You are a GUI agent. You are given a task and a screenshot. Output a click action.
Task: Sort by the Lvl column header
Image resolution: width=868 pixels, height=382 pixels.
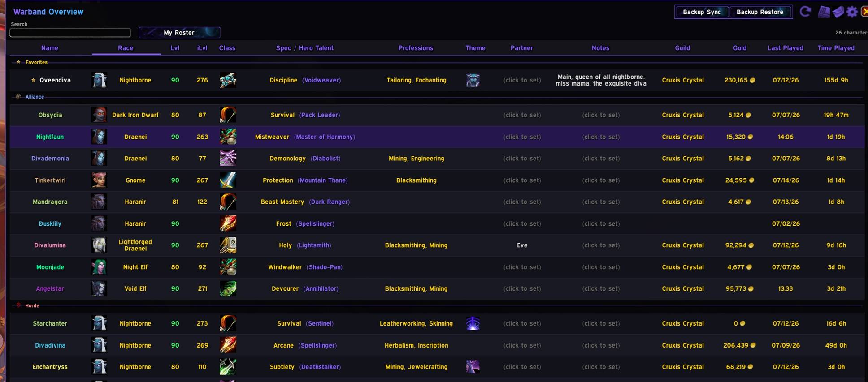[175, 48]
